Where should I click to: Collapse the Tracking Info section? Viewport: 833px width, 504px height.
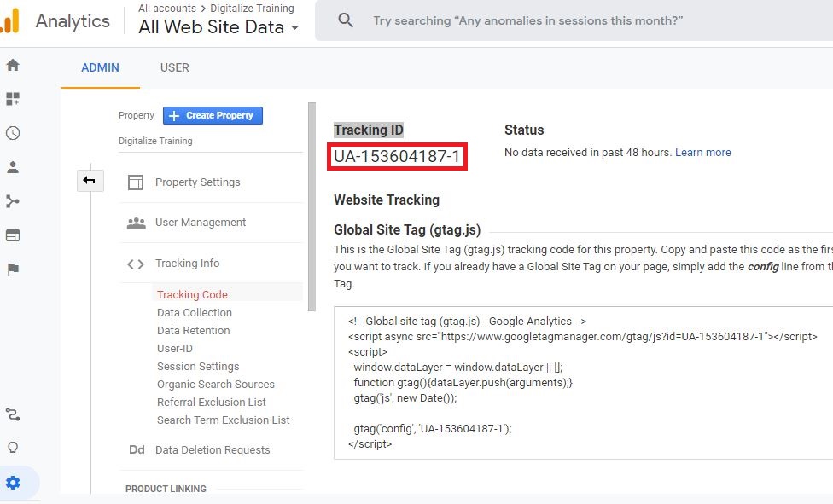coord(187,264)
